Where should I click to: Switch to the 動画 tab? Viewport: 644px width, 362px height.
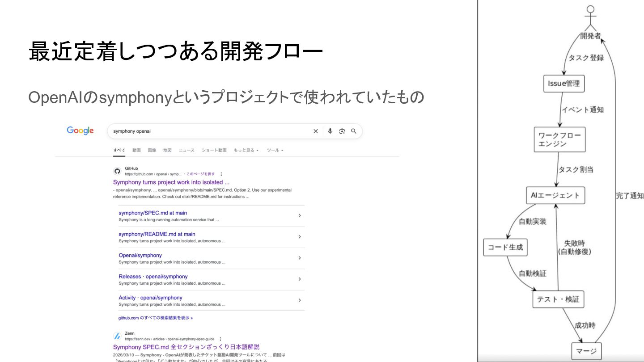point(136,150)
